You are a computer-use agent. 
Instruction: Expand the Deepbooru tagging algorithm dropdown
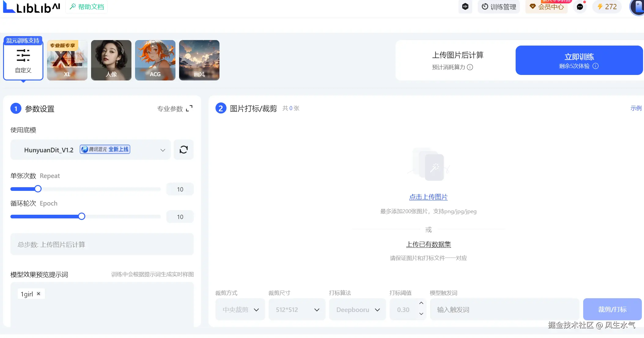click(357, 310)
